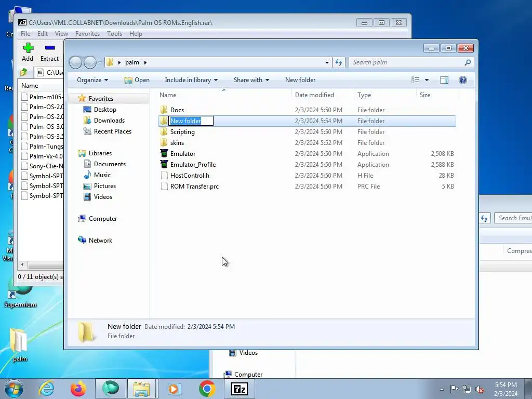Open Chrome from taskbar

click(x=207, y=389)
